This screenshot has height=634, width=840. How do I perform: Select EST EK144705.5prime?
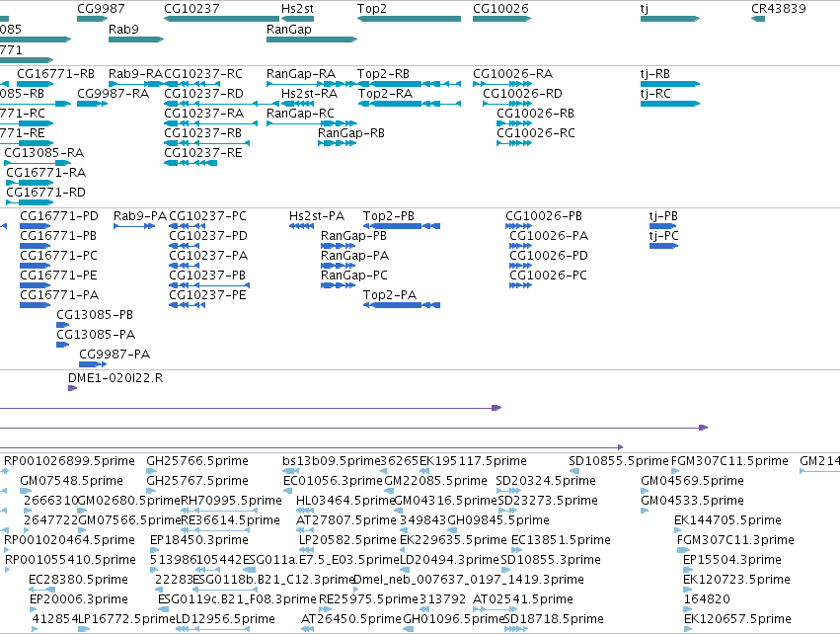coord(727,520)
